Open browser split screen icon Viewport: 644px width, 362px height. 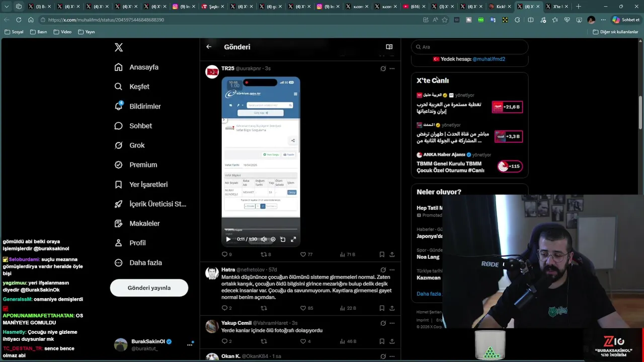coord(531,20)
